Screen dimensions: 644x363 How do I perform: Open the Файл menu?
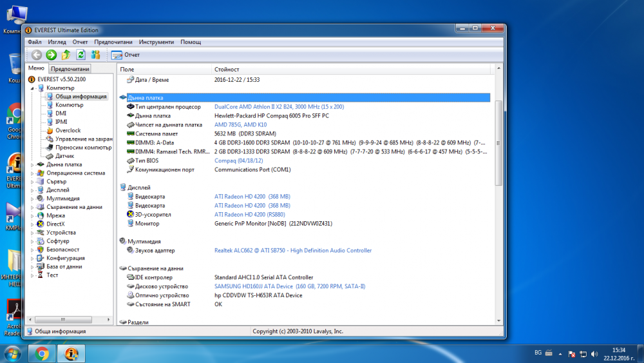point(35,42)
